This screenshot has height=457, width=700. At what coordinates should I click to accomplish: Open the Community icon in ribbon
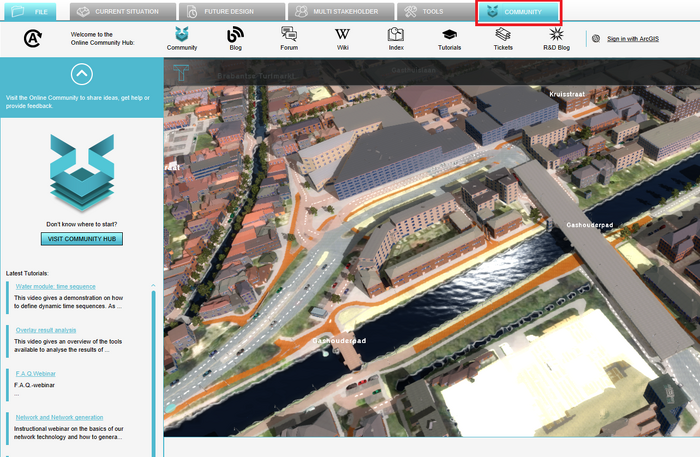click(x=182, y=36)
